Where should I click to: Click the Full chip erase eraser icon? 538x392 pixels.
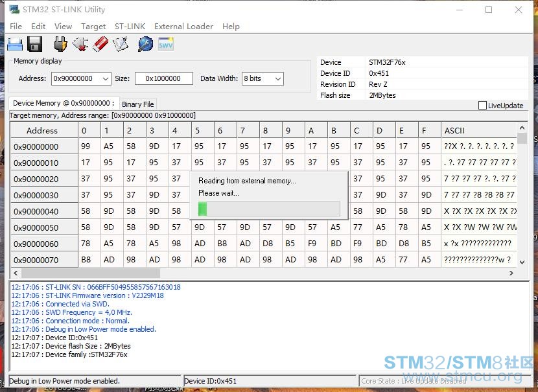click(100, 44)
